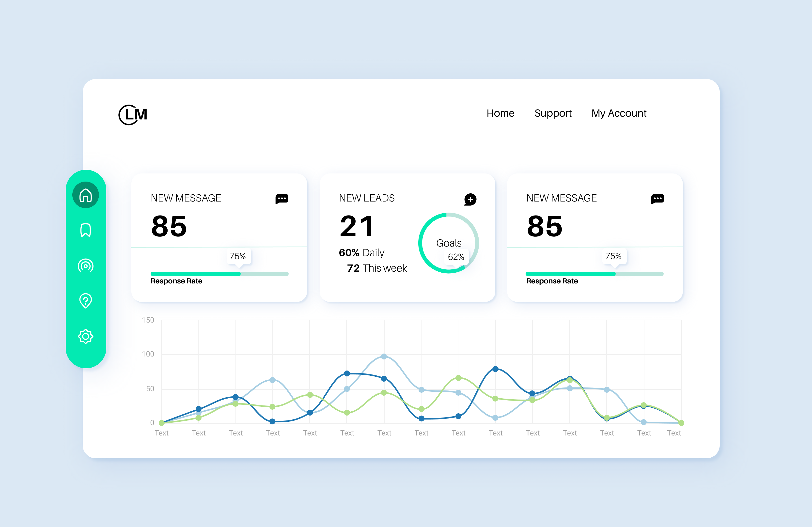The height and width of the screenshot is (527, 812).
Task: Open the bookmark icon in sidebar
Action: tap(86, 230)
